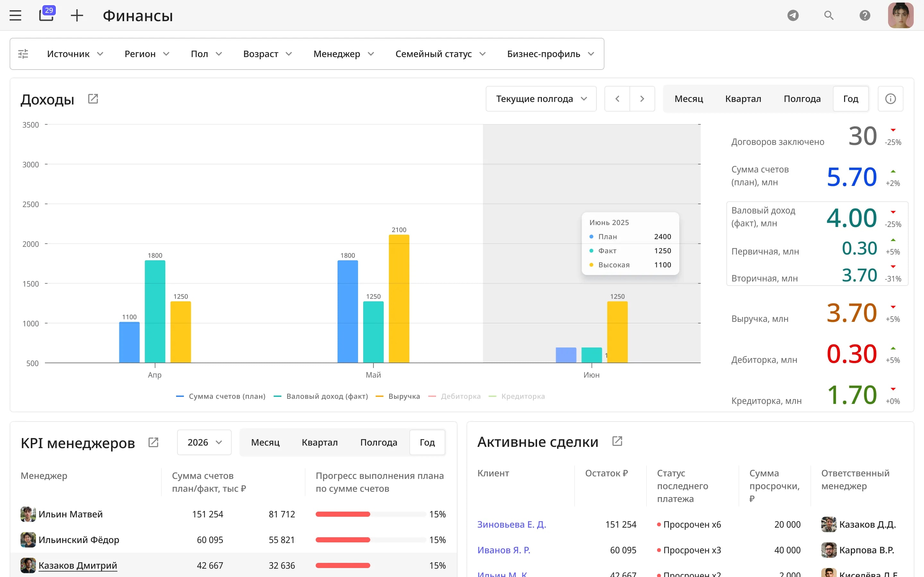Screen dimensions: 924x577
Task: Toggle Дебиторка series in chart legend
Action: [x=454, y=396]
